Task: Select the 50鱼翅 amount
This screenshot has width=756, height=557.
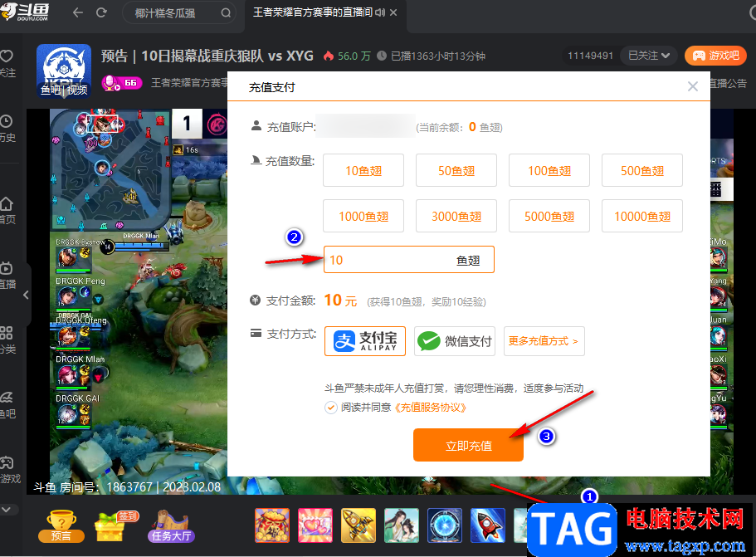Action: pos(456,170)
